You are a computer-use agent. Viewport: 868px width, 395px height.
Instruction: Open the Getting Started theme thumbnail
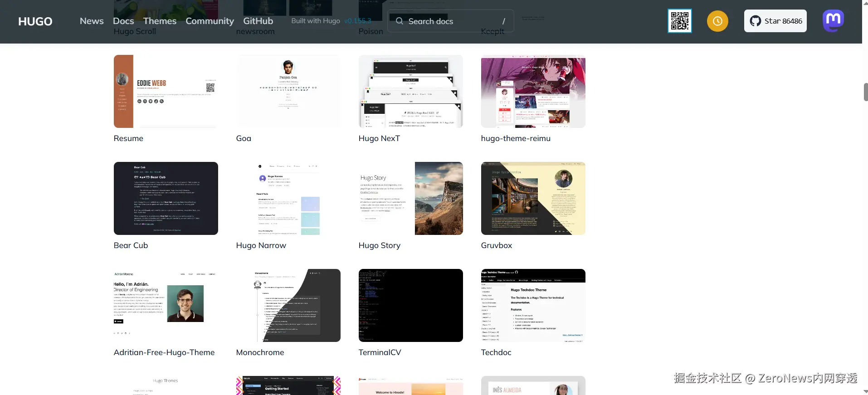point(288,385)
